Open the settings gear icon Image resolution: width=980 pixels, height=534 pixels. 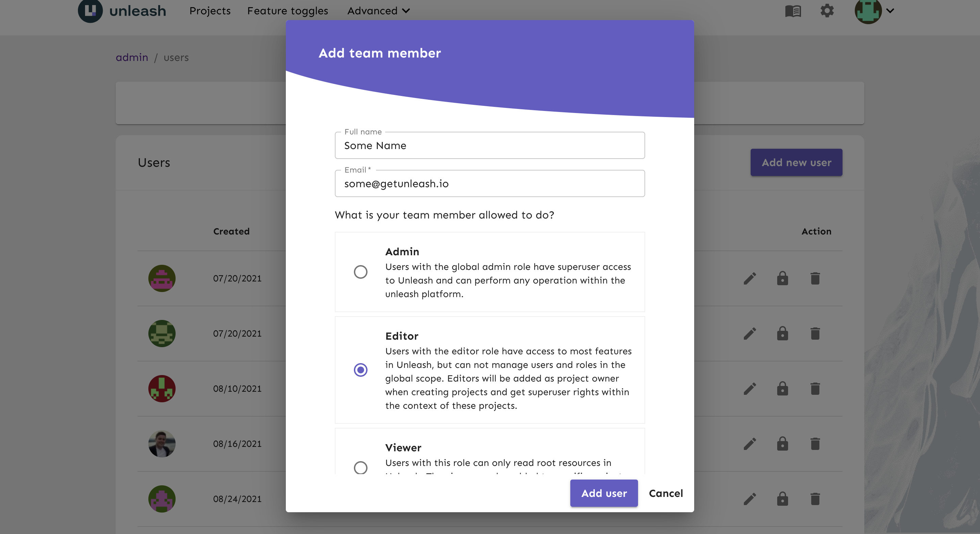point(827,11)
